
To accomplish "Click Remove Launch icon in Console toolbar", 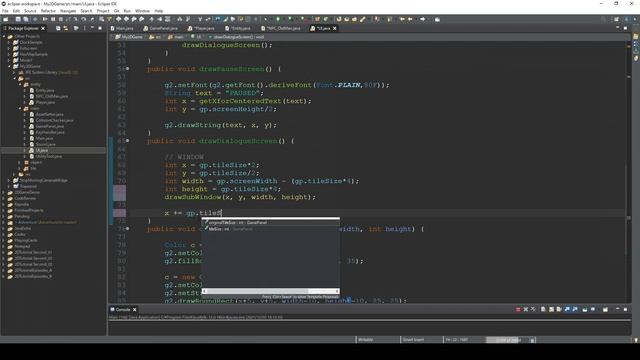I will coord(526,310).
